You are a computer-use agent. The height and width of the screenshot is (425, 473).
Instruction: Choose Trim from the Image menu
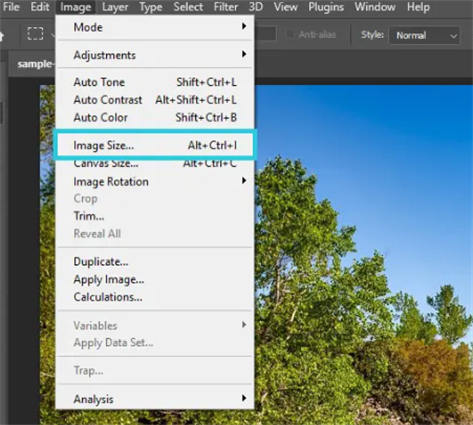click(x=155, y=216)
